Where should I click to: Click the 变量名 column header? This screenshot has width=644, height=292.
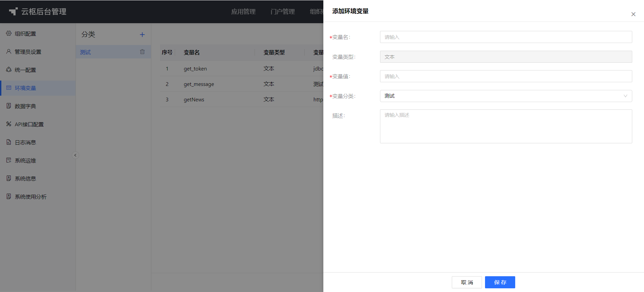click(x=192, y=52)
